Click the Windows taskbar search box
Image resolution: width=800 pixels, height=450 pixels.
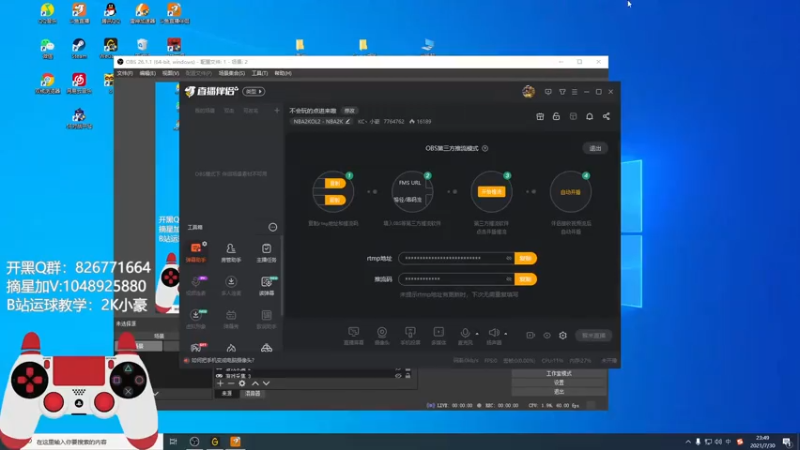(x=94, y=442)
